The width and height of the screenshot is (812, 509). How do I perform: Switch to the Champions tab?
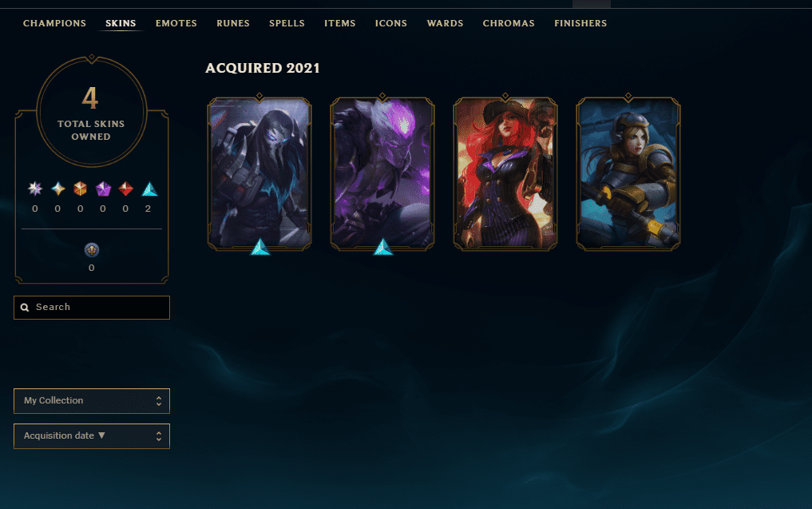coord(54,23)
